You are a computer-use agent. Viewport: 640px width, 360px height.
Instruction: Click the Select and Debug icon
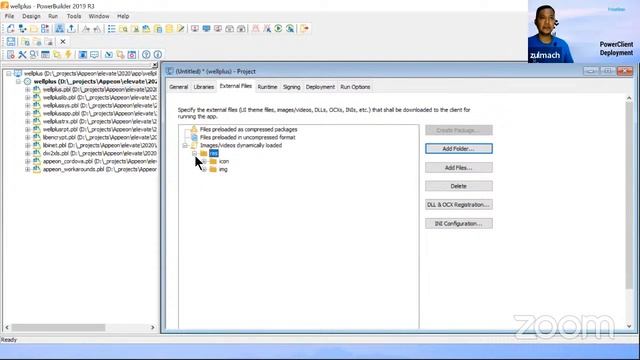(267, 29)
